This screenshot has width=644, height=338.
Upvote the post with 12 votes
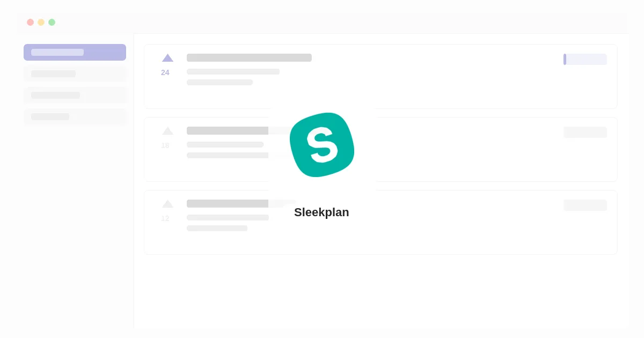[167, 204]
